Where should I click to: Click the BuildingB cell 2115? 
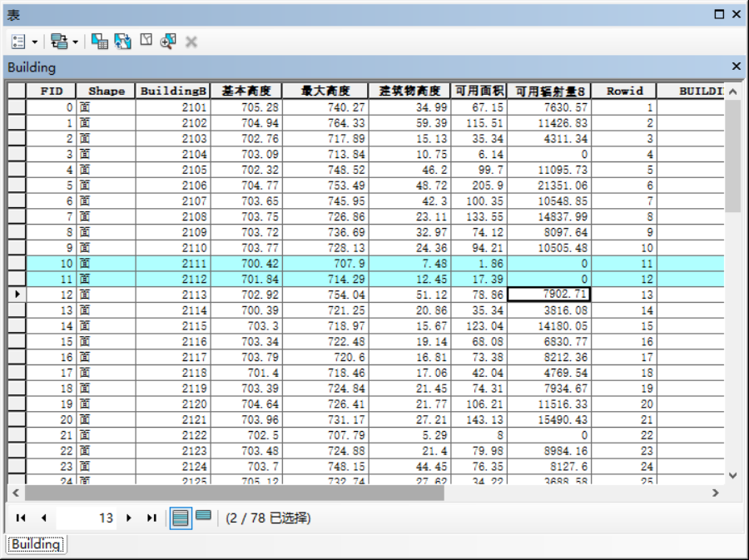[x=173, y=326]
